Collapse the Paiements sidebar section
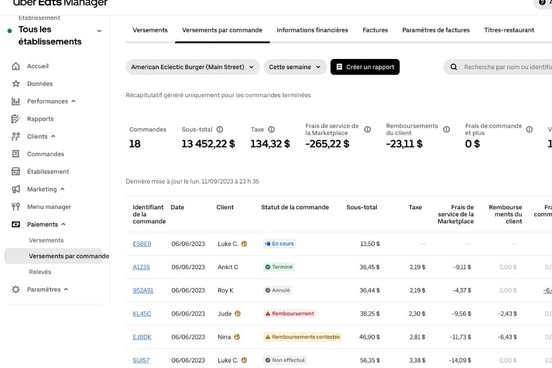552x368 pixels. [63, 224]
